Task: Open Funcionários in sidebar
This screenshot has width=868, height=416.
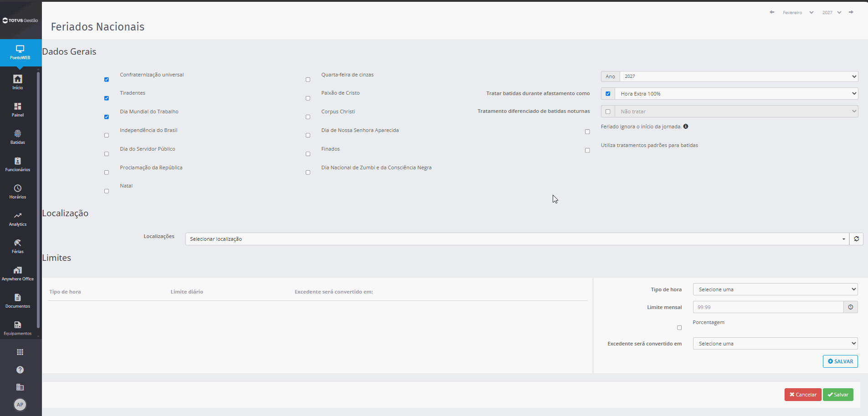Action: [x=18, y=164]
